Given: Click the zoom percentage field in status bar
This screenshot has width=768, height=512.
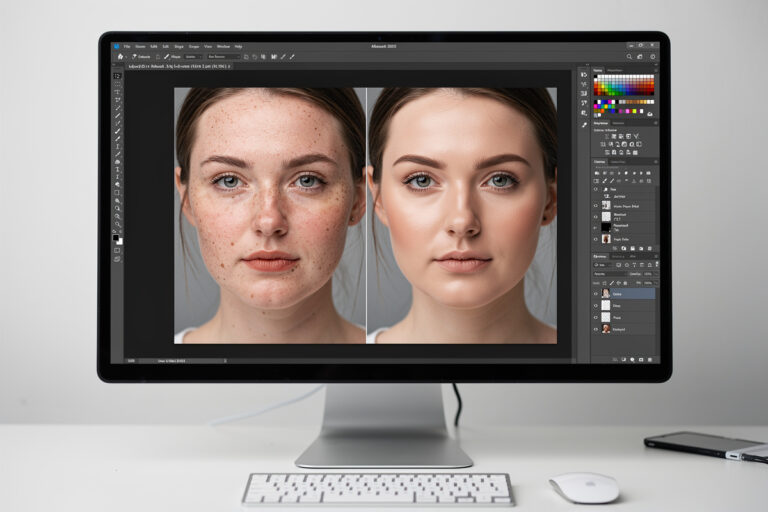Looking at the screenshot, I should coord(131,361).
